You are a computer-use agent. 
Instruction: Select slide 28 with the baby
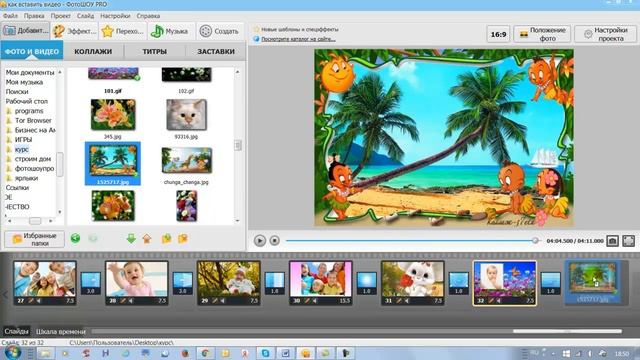[x=137, y=283]
